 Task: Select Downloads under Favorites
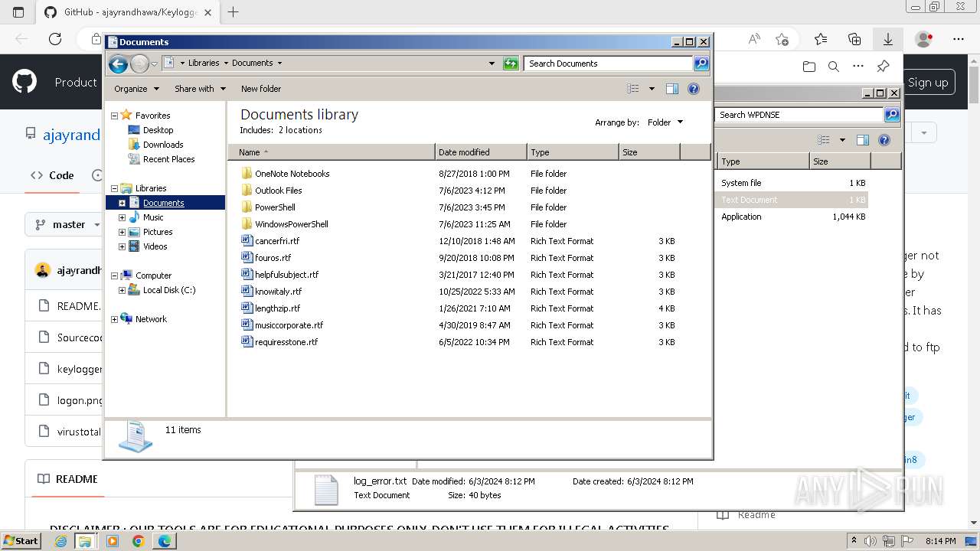(163, 145)
